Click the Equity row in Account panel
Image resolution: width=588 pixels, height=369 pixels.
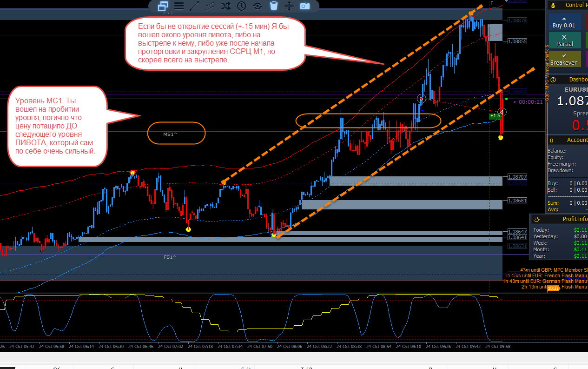pos(567,157)
